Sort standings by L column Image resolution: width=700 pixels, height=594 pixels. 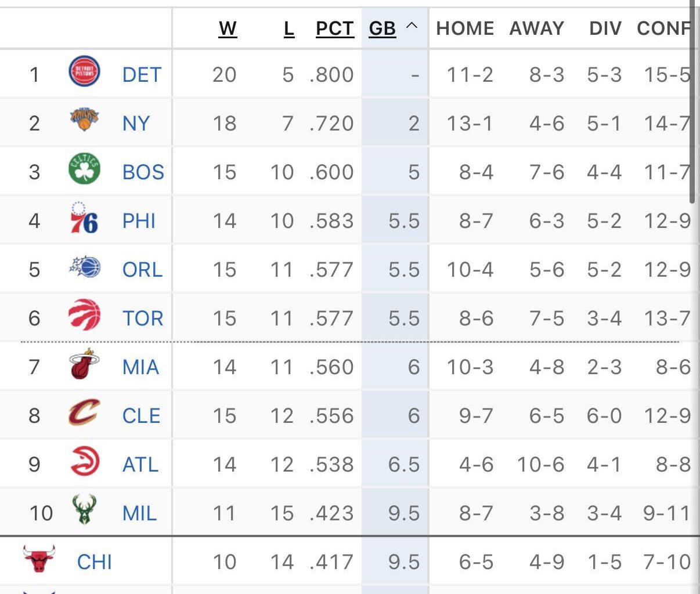[x=288, y=28]
